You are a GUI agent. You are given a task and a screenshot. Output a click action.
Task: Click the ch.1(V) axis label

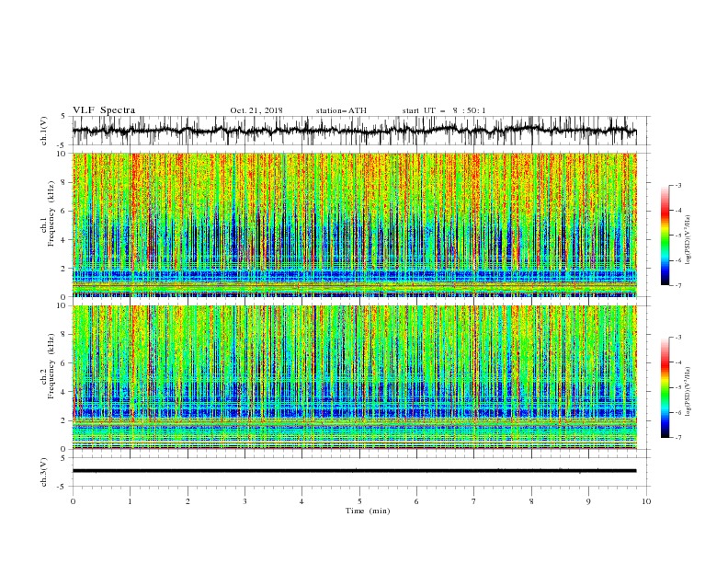[44, 131]
